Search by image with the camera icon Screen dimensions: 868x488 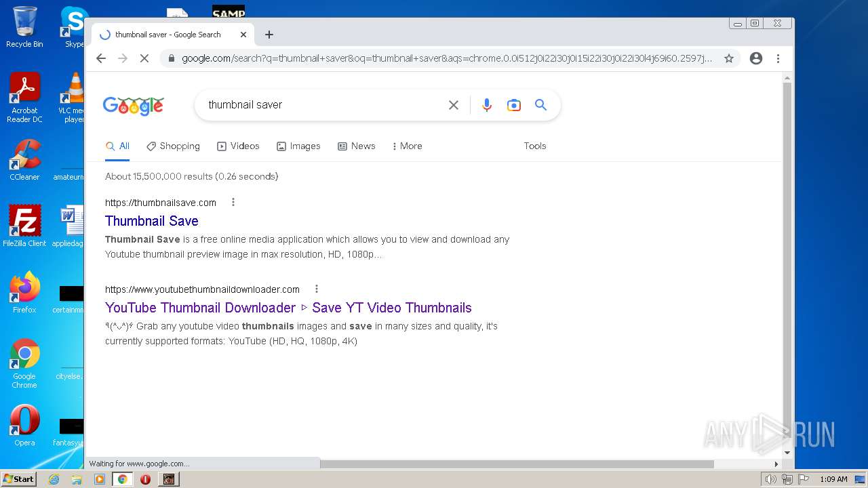point(514,105)
